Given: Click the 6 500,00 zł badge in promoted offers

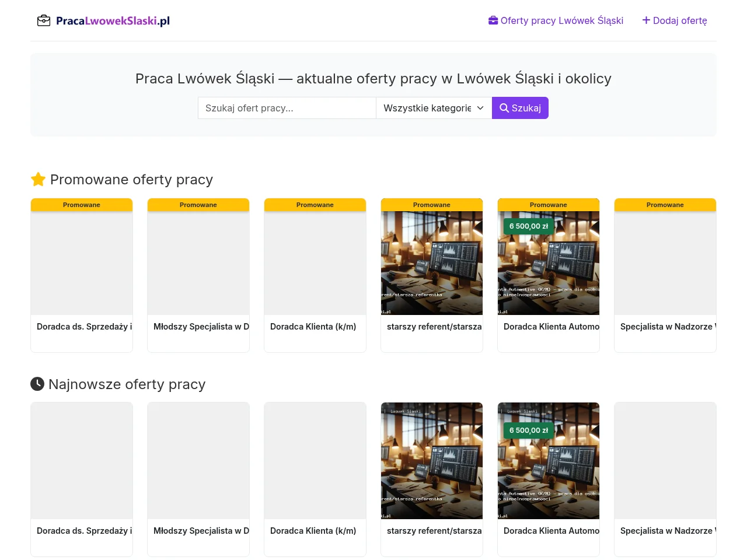Looking at the screenshot, I should coord(529,226).
